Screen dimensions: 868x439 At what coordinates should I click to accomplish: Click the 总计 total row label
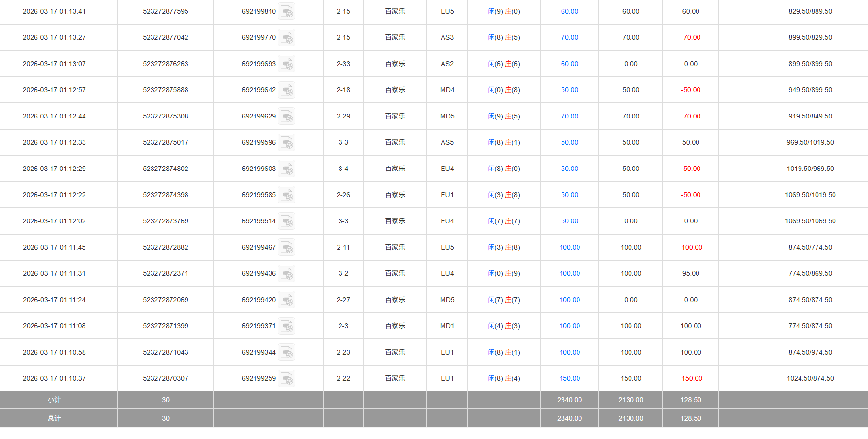pyautogui.click(x=54, y=418)
